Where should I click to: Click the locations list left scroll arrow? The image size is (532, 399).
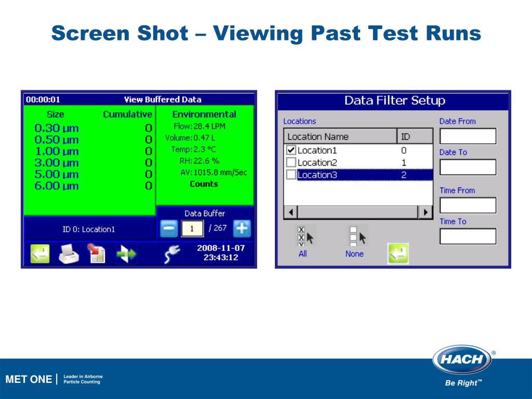(x=291, y=212)
